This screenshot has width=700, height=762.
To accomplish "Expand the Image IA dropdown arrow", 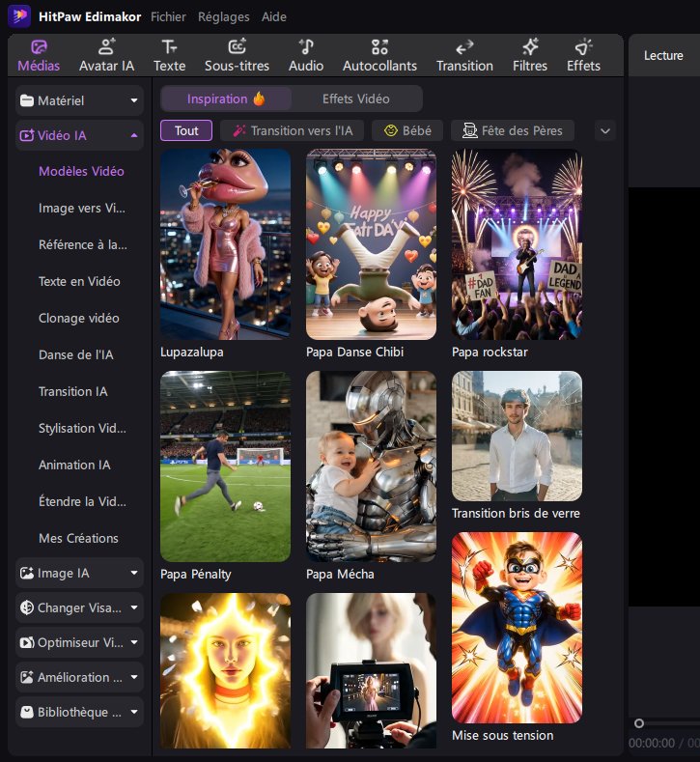I will tap(133, 573).
